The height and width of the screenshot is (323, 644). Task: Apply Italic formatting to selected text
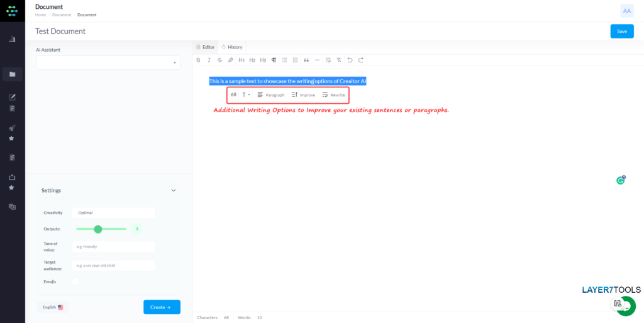coord(209,60)
